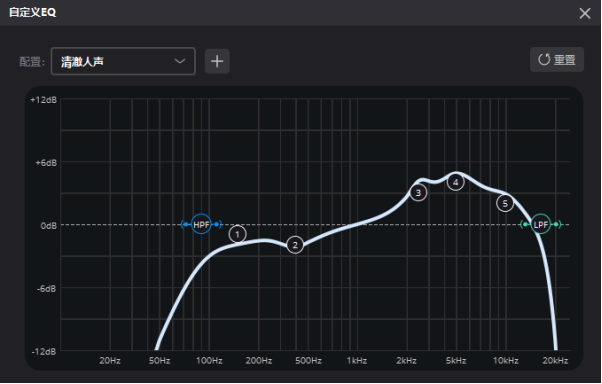Click the 重置 reset button

tap(557, 60)
